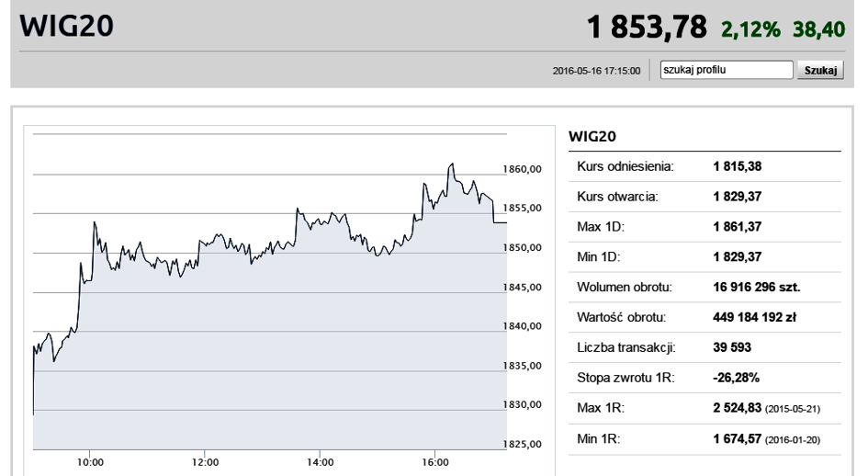Click the index value 1 853,78
The height and width of the screenshot is (476, 868).
click(647, 27)
